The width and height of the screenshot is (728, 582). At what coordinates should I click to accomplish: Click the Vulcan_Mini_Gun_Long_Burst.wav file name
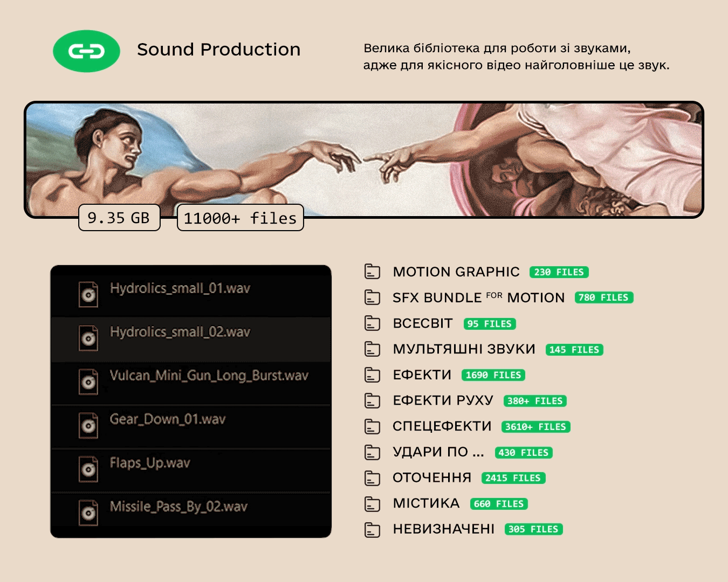pyautogui.click(x=209, y=376)
